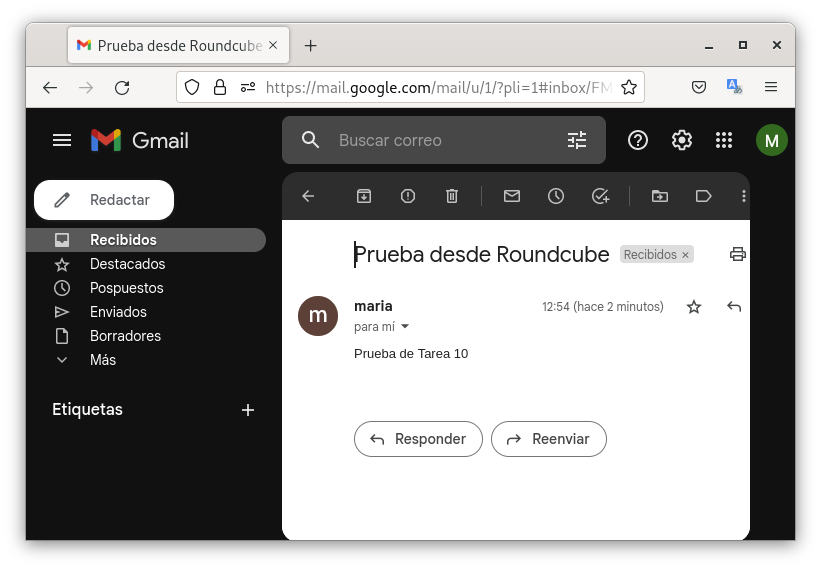Image resolution: width=821 pixels, height=569 pixels.
Task: Report this email as spam
Action: [408, 196]
